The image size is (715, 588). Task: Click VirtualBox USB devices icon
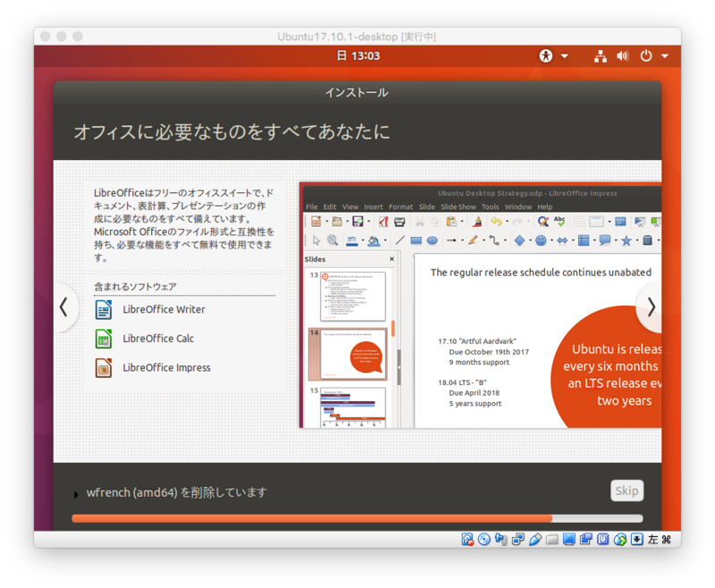535,540
